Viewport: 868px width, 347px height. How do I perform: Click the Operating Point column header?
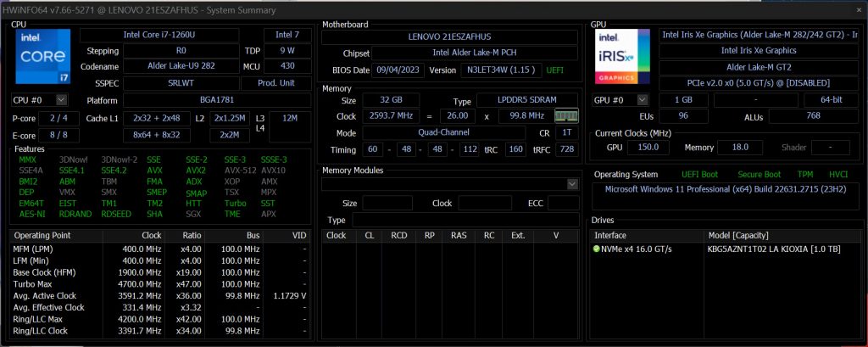[x=57, y=236]
